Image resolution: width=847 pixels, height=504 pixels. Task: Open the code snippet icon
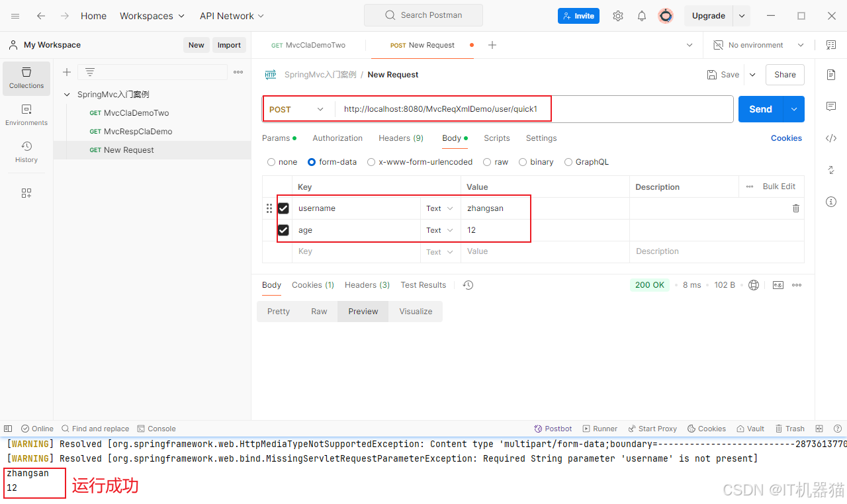831,138
